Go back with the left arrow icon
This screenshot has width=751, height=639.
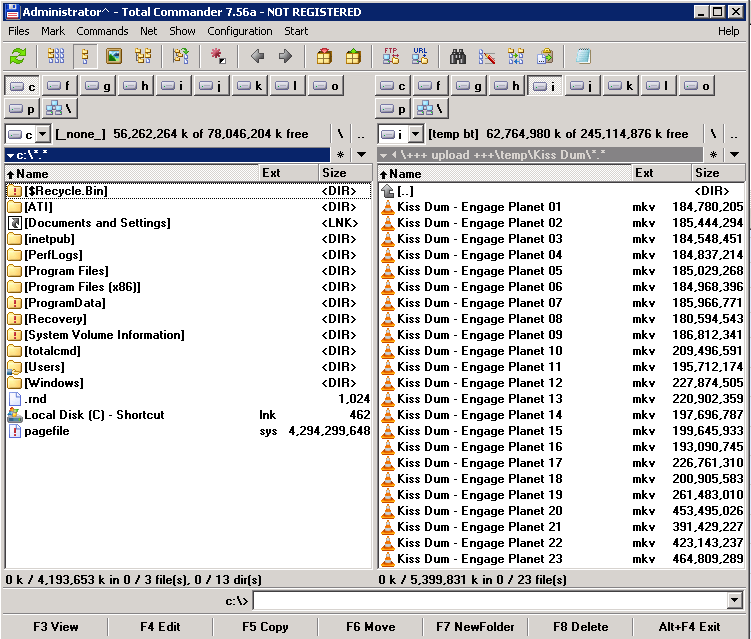pyautogui.click(x=258, y=56)
